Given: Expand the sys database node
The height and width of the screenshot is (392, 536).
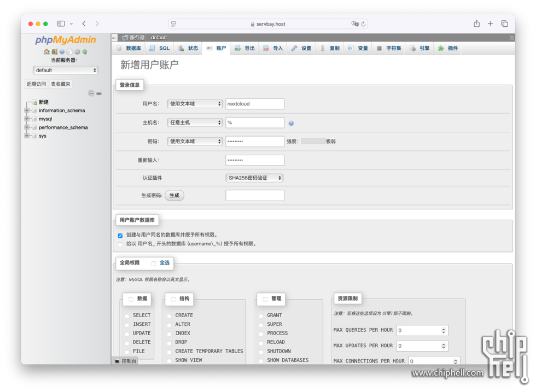Looking at the screenshot, I should [27, 136].
